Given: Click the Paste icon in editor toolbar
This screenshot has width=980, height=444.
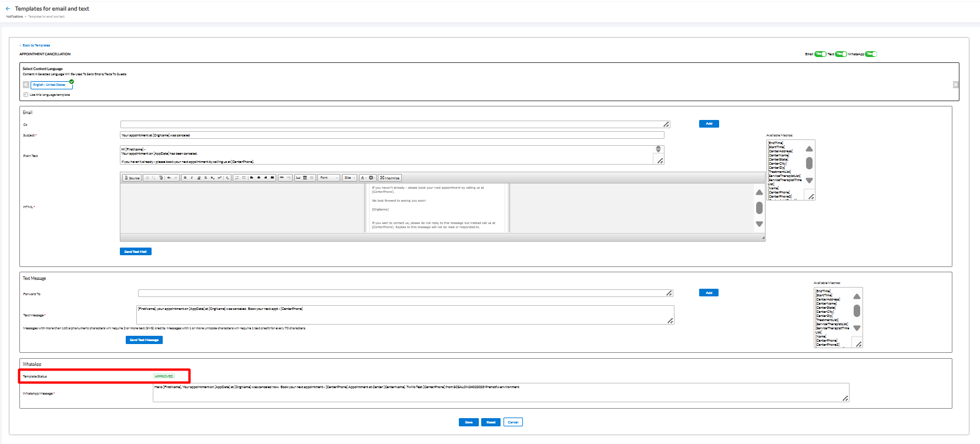Looking at the screenshot, I should click(161, 178).
